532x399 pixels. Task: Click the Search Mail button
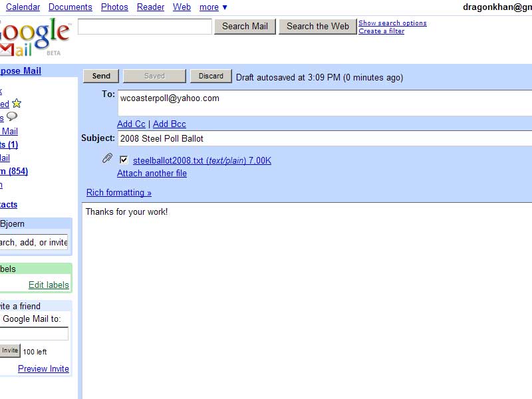pos(245,27)
